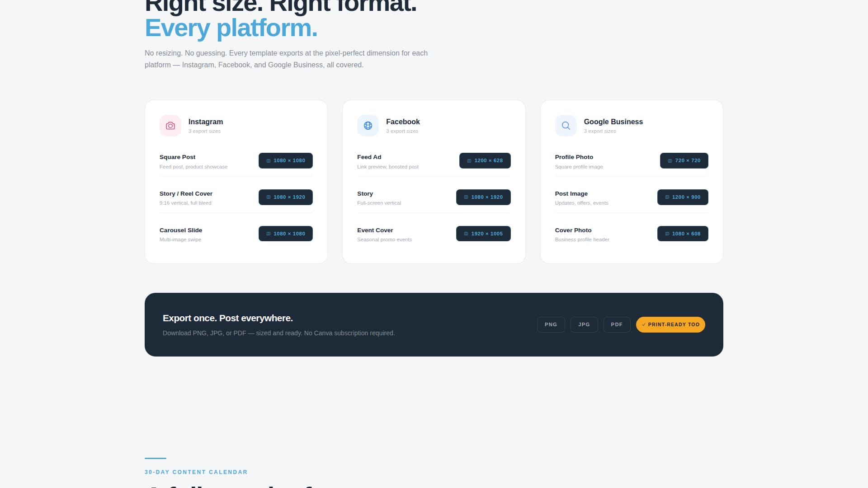
Task: Click the Instagram card title
Action: (206, 122)
